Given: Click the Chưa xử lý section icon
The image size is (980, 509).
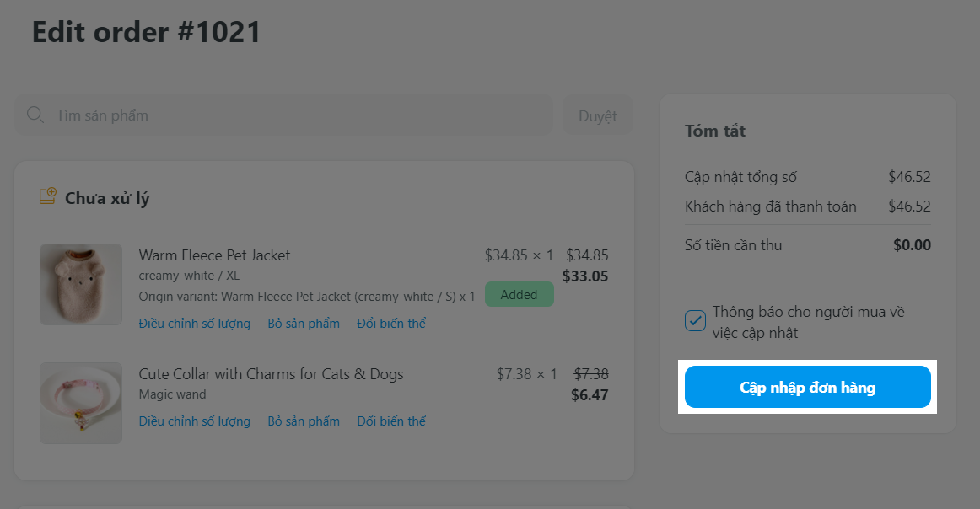Looking at the screenshot, I should 48,197.
